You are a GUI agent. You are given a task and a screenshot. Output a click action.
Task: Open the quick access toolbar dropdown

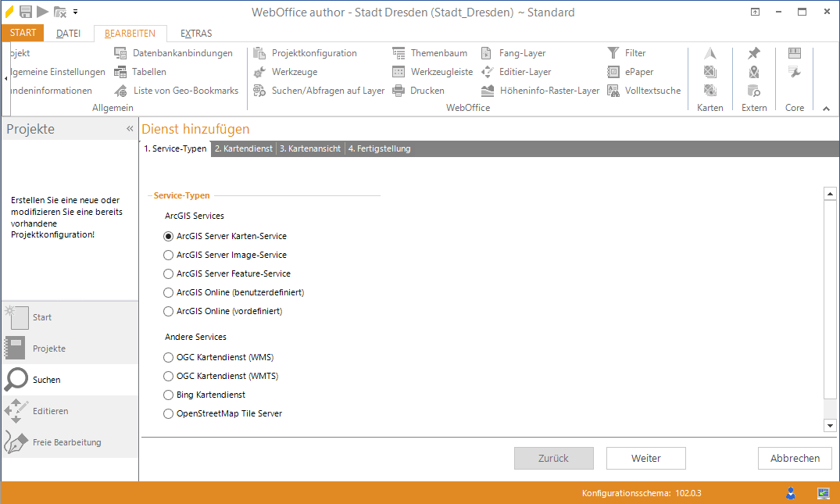[x=76, y=13]
